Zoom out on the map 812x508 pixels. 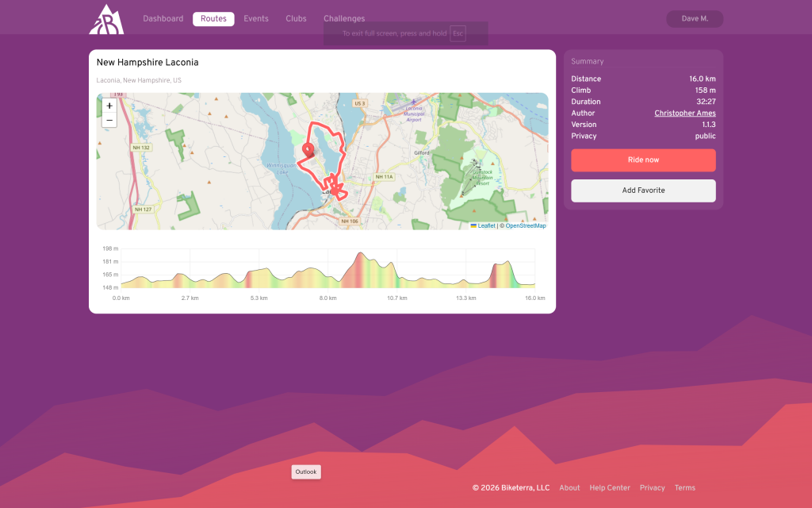[x=109, y=120]
